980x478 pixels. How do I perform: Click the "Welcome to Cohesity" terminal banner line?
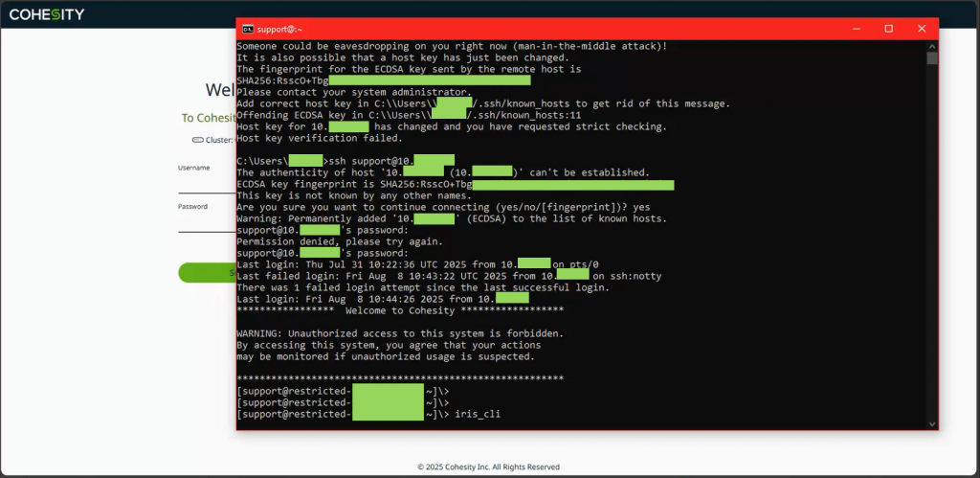(x=400, y=310)
